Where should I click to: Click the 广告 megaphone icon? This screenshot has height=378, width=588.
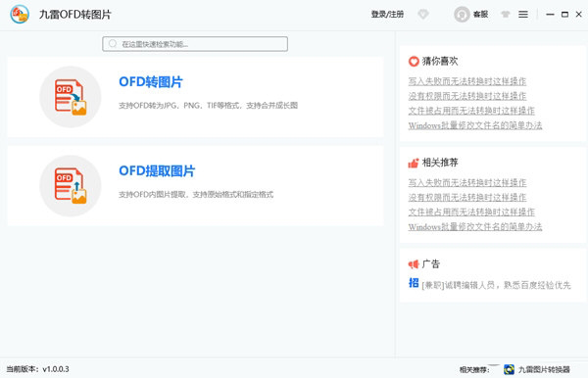coord(414,264)
